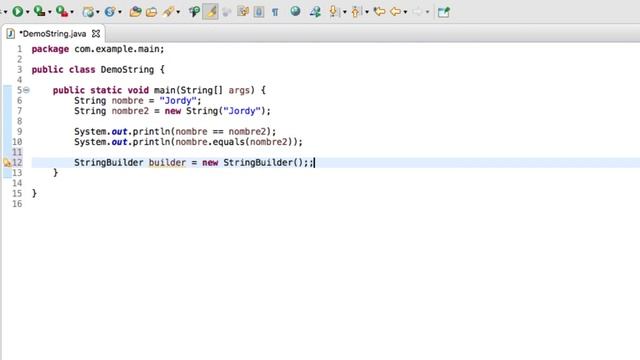Viewport: 640px width, 360px height.
Task: Click the globe web browser icon
Action: 295,11
